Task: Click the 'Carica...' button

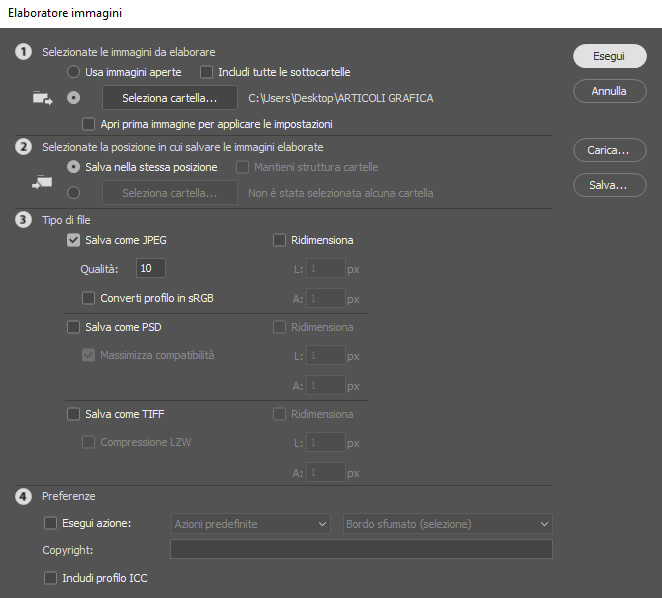Action: tap(610, 150)
